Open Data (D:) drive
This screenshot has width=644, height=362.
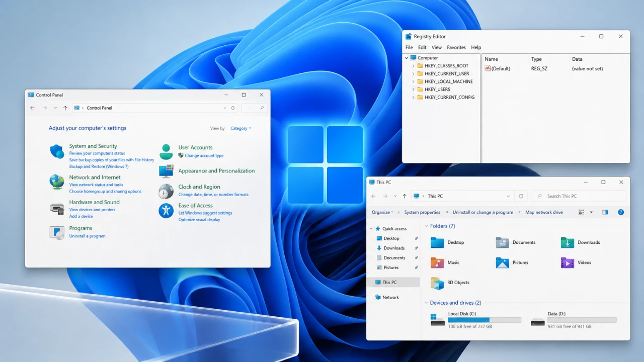click(x=574, y=320)
